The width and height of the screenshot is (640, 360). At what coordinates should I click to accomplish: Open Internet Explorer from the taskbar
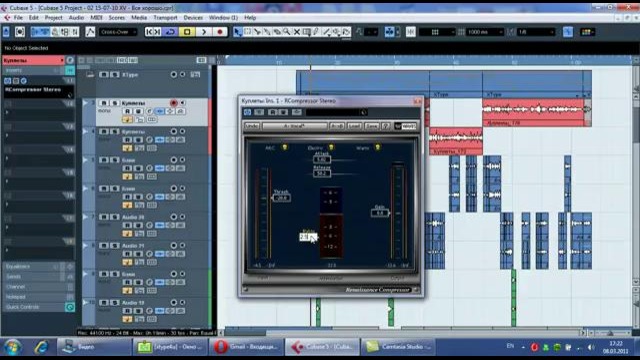click(41, 347)
